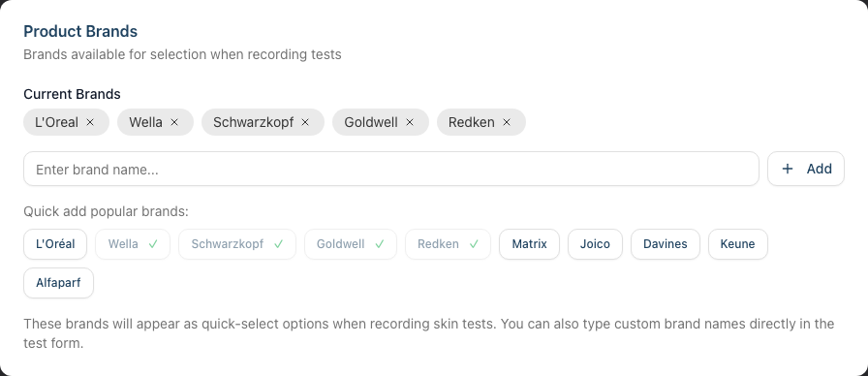The image size is (868, 376).
Task: Select the Redken chip in Current Brands
Action: 481,122
